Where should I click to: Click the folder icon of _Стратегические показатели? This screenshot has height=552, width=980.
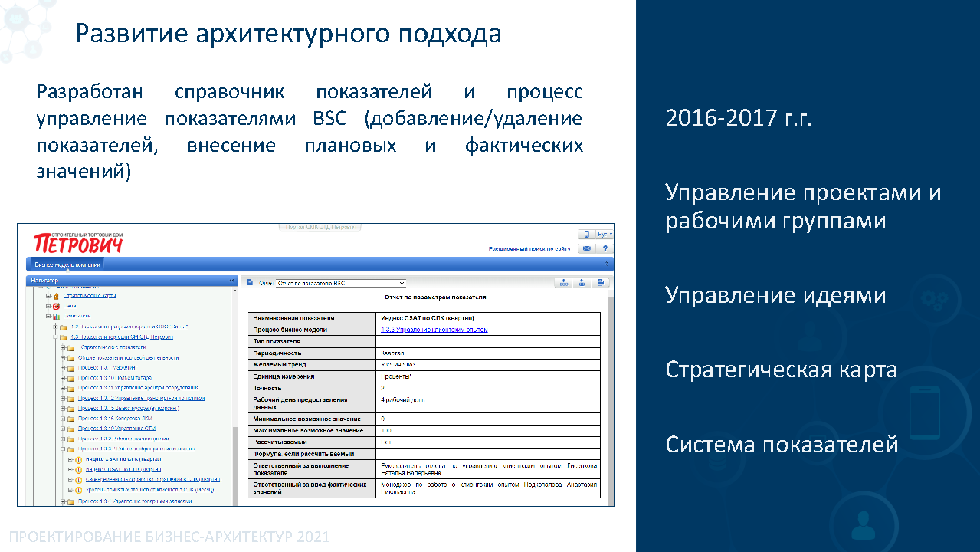(x=70, y=347)
